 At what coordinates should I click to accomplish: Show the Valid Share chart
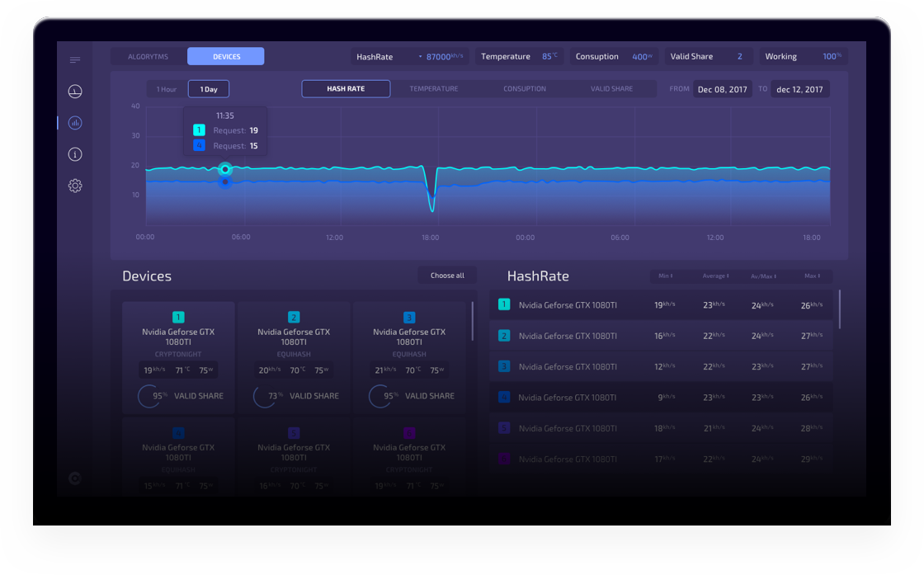(611, 88)
